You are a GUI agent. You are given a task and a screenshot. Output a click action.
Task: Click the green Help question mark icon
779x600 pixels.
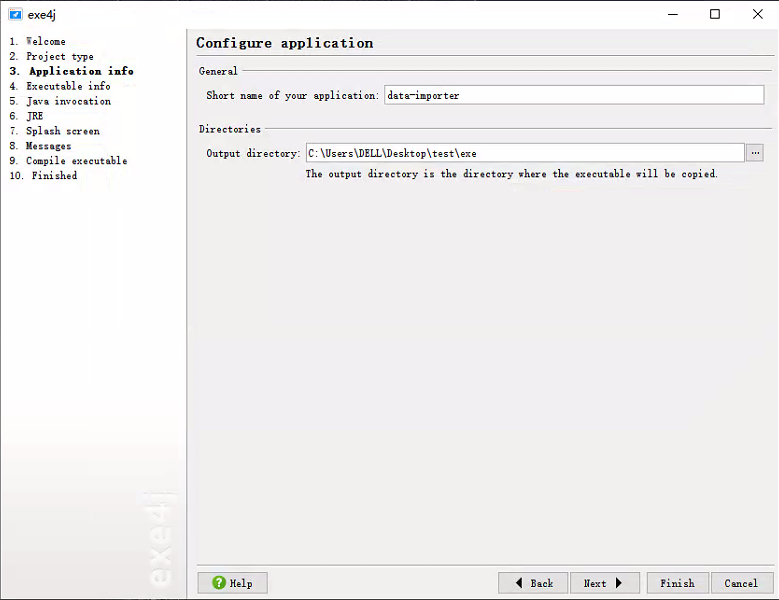[x=219, y=583]
